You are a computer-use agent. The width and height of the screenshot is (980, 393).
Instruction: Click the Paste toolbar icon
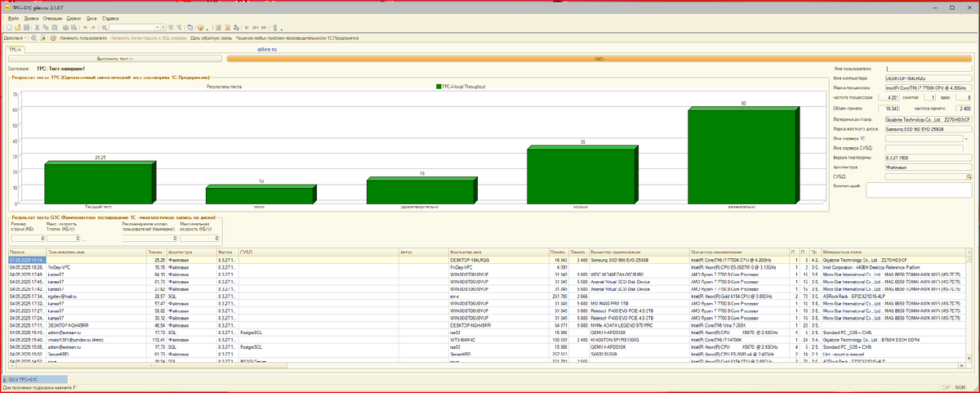click(x=55, y=27)
